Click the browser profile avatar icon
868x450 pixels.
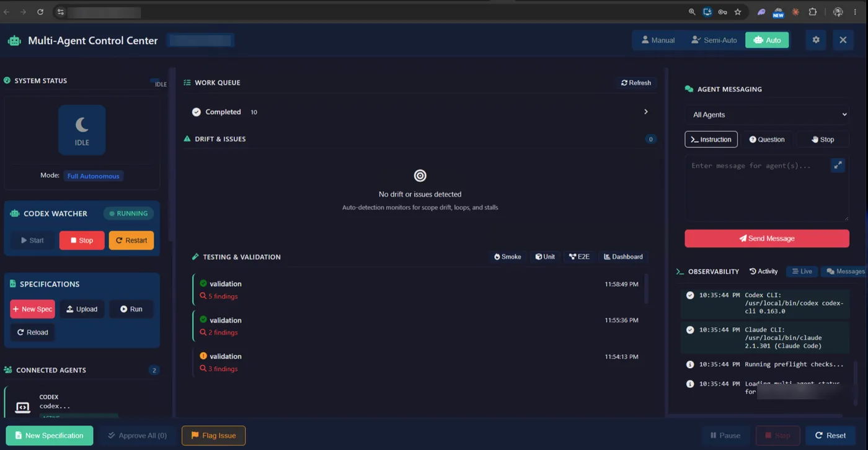[838, 12]
